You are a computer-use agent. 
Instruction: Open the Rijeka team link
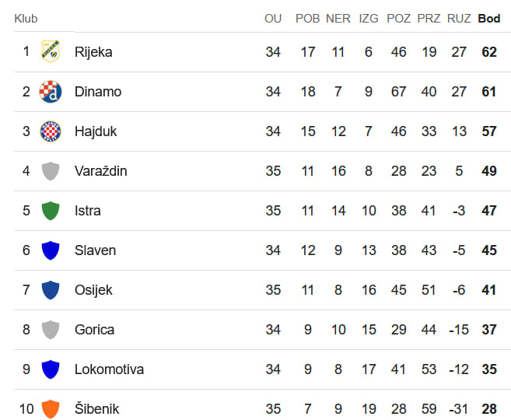(93, 52)
